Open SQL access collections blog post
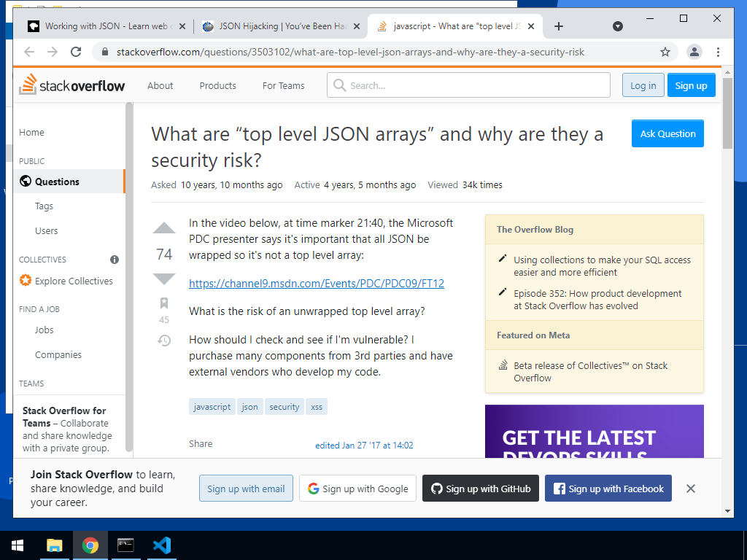Image resolution: width=747 pixels, height=560 pixels. [602, 266]
